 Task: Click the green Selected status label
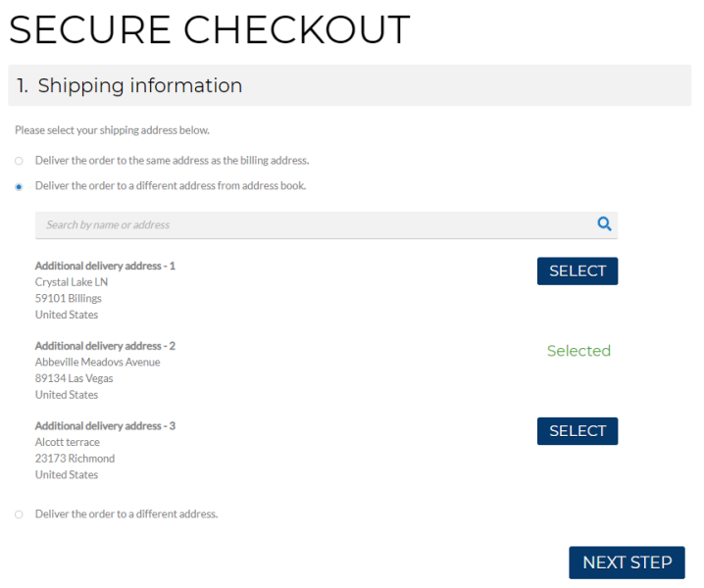pos(578,351)
